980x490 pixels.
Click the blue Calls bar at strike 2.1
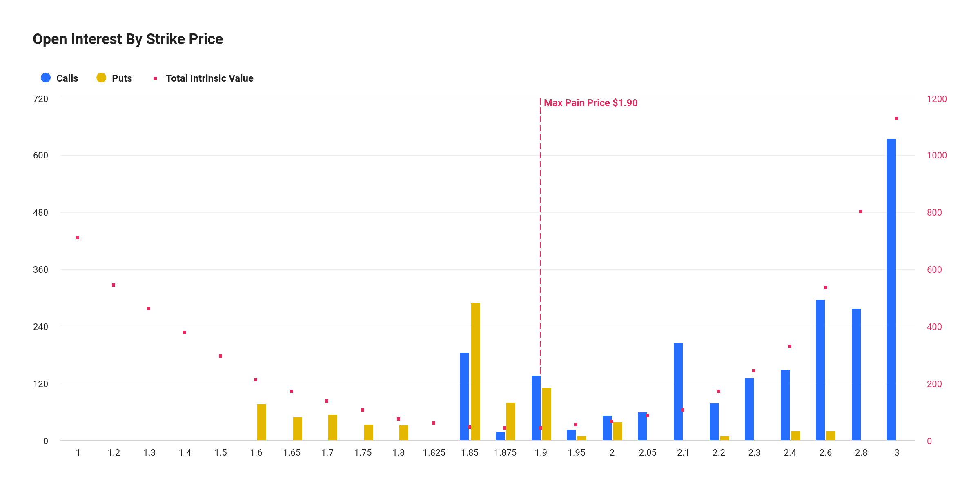[x=678, y=391]
